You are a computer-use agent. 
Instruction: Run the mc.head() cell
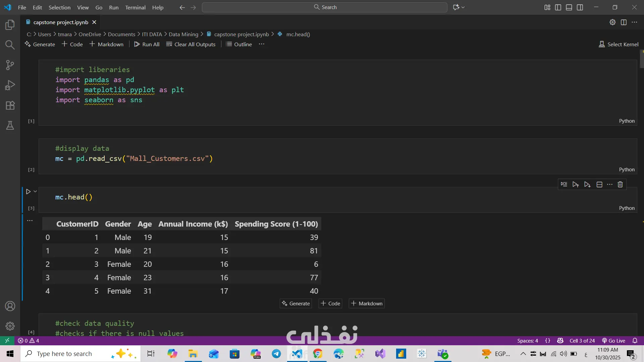28,192
